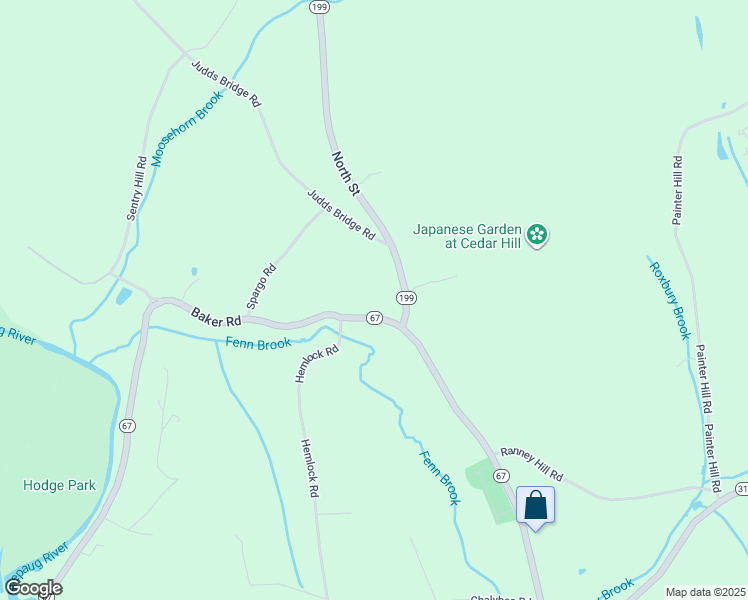The height and width of the screenshot is (600, 748).
Task: Click the Spargo Rd label
Action: tap(261, 286)
